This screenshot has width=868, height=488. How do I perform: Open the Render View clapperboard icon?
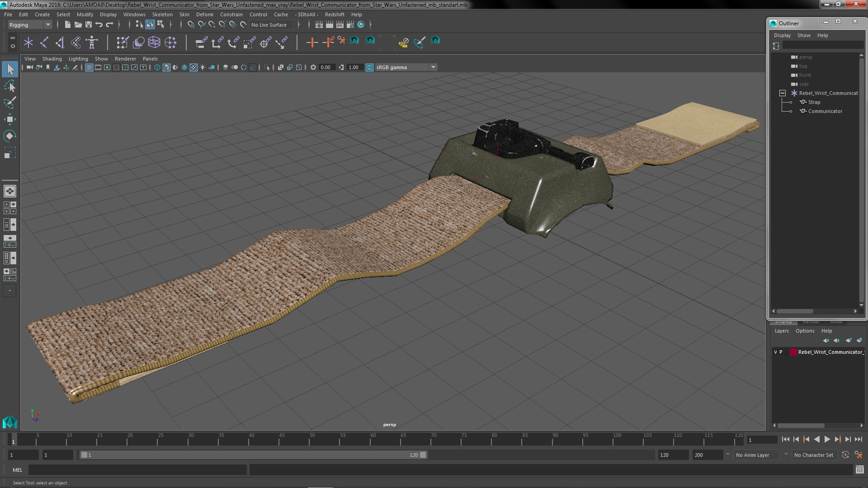[319, 24]
